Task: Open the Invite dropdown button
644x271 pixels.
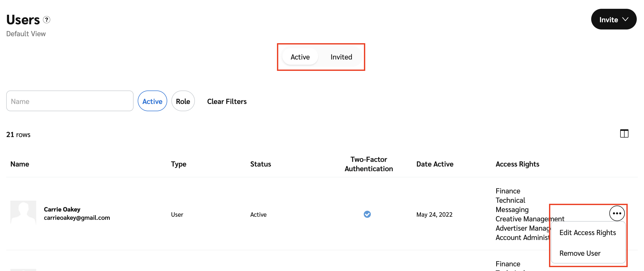Action: click(x=613, y=19)
